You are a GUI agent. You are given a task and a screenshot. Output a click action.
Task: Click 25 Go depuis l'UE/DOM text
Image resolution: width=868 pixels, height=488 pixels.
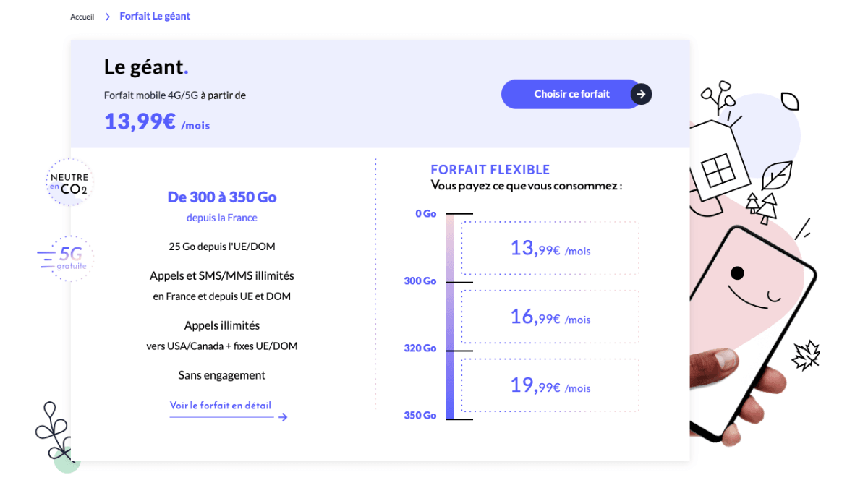click(222, 247)
